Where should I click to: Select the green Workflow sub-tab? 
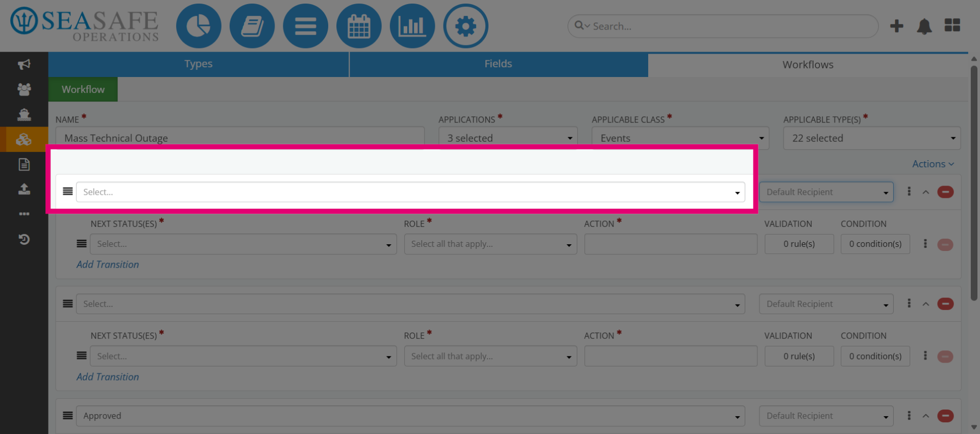point(83,89)
